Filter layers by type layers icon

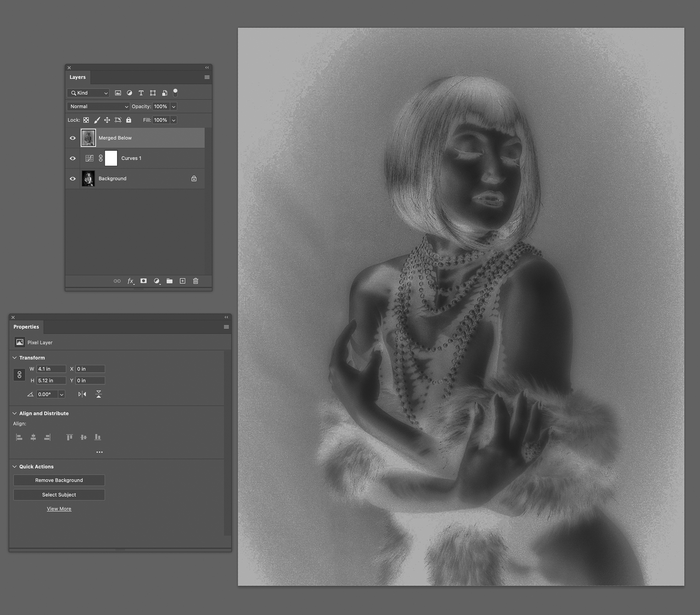point(141,93)
